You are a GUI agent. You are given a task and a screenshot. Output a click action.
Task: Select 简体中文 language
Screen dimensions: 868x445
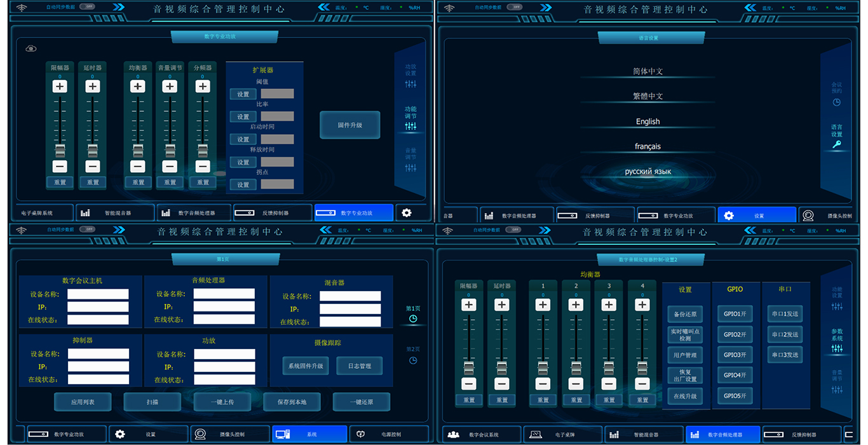648,72
